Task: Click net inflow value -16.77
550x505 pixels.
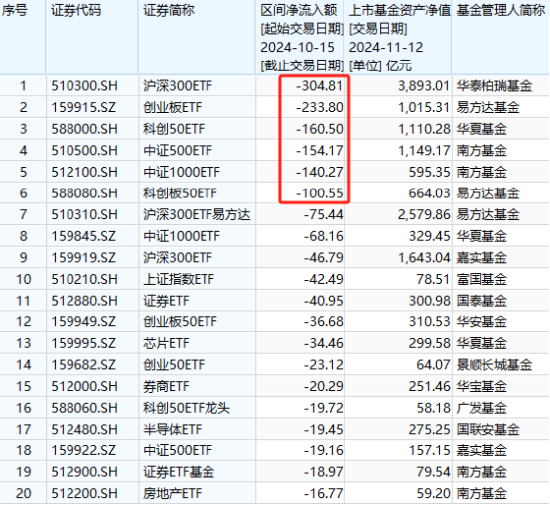Action: click(323, 493)
